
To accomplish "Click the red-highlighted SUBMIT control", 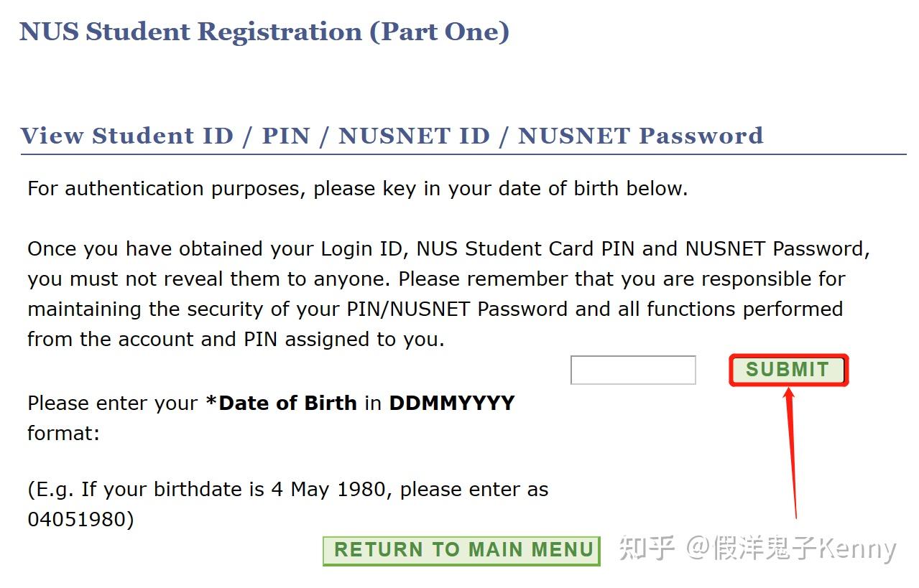I will pyautogui.click(x=788, y=369).
